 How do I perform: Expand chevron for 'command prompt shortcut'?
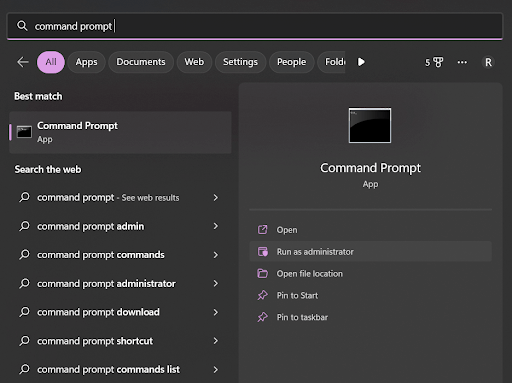[216, 341]
